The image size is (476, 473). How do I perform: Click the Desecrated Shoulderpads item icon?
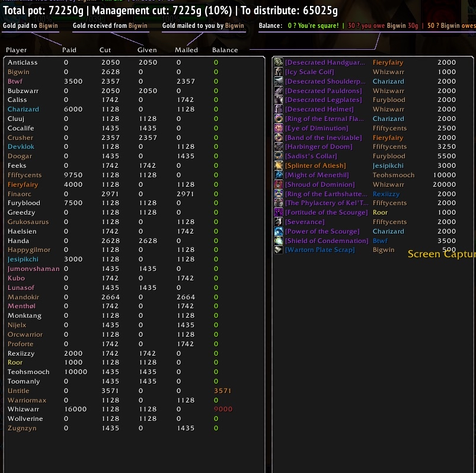click(x=279, y=81)
